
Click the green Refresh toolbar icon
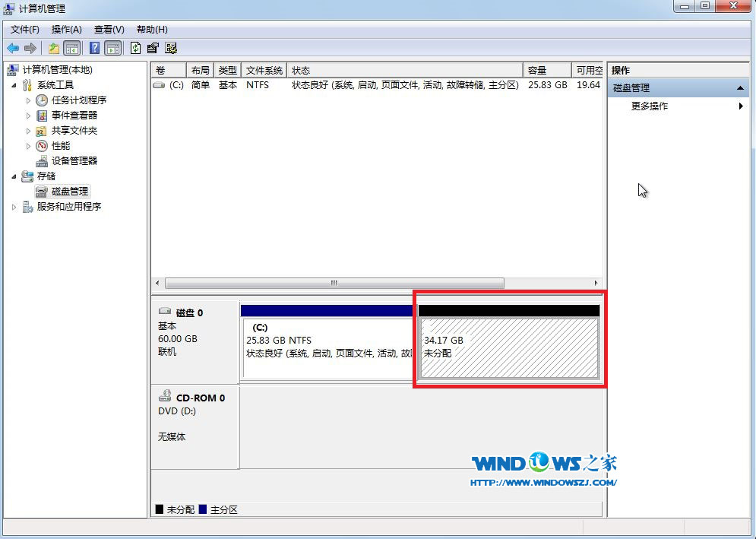(x=135, y=48)
